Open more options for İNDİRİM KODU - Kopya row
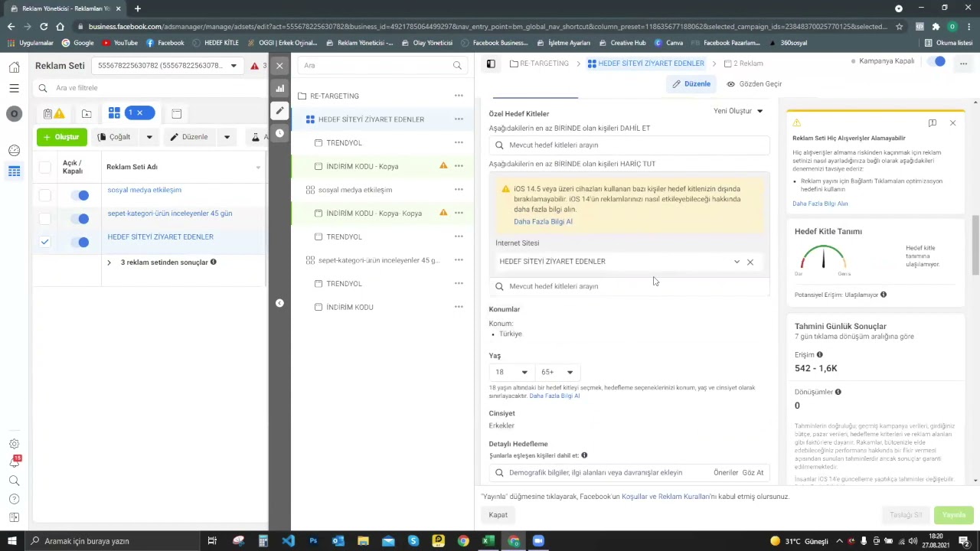The height and width of the screenshot is (551, 980). tap(459, 166)
